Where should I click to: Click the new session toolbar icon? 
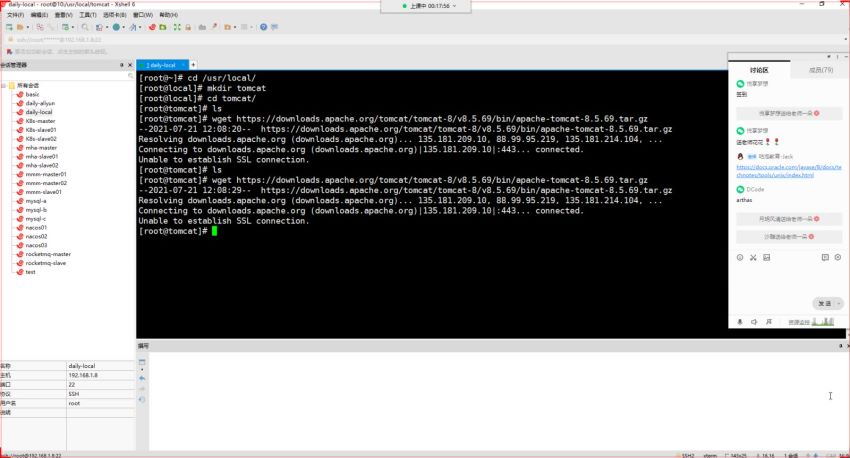pyautogui.click(x=9, y=27)
